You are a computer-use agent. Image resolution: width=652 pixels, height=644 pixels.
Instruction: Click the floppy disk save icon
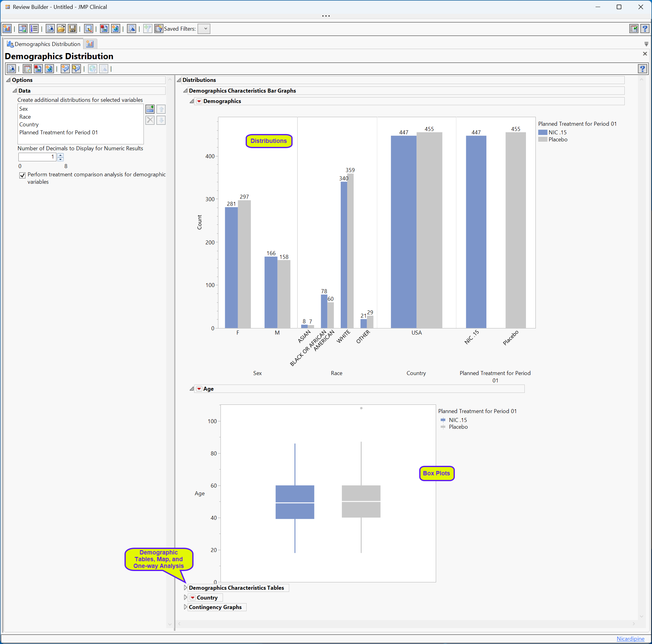(72, 29)
